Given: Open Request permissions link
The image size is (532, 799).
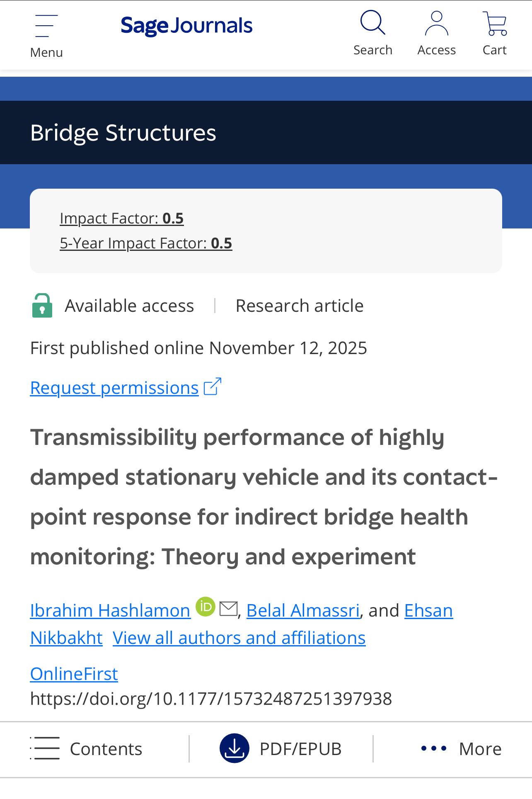Looking at the screenshot, I should click(x=114, y=388).
